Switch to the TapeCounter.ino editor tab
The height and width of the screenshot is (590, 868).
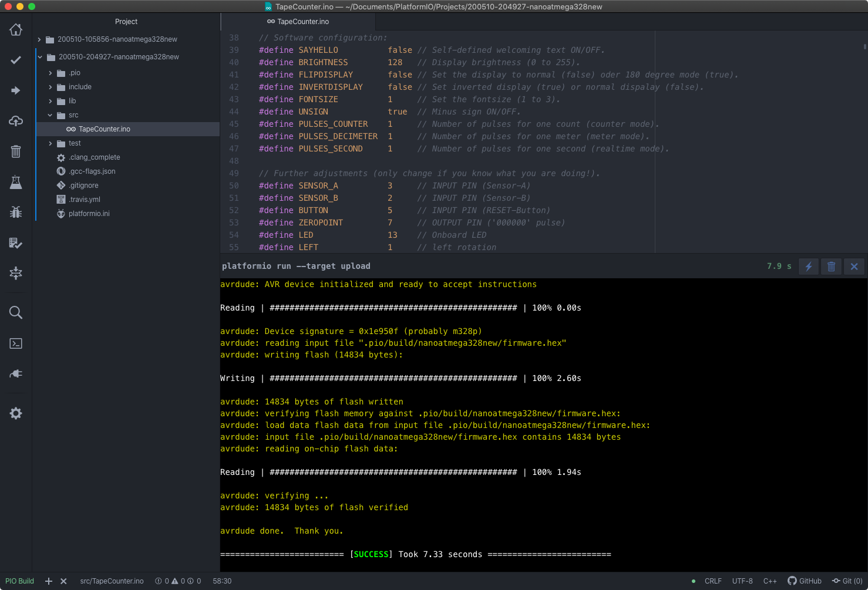[x=298, y=22]
